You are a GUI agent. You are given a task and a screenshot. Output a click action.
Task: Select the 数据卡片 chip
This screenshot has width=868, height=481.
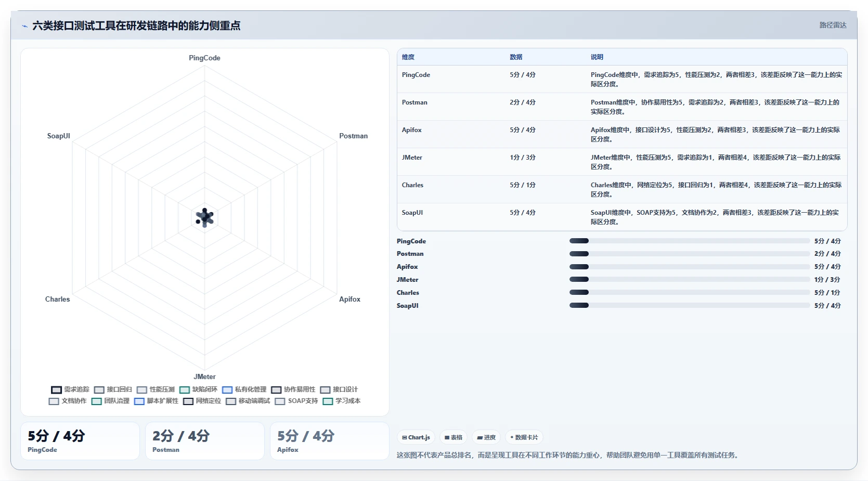click(x=524, y=437)
